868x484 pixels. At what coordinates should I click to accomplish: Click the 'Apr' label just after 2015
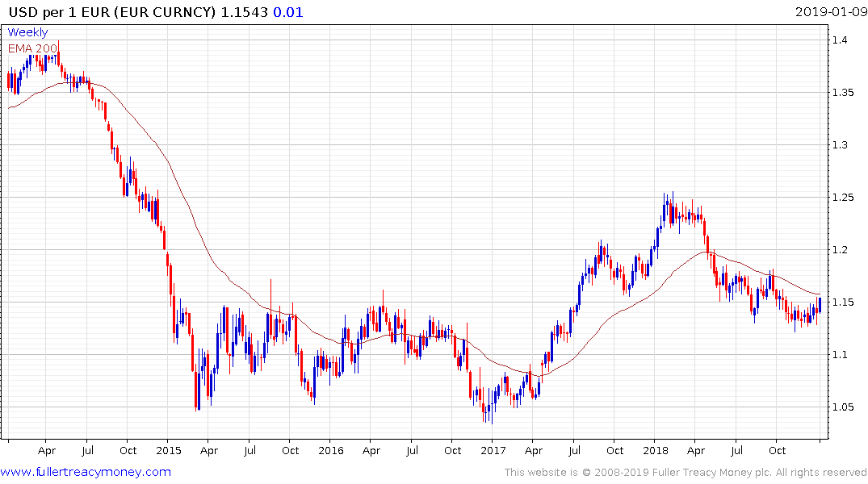[x=208, y=451]
